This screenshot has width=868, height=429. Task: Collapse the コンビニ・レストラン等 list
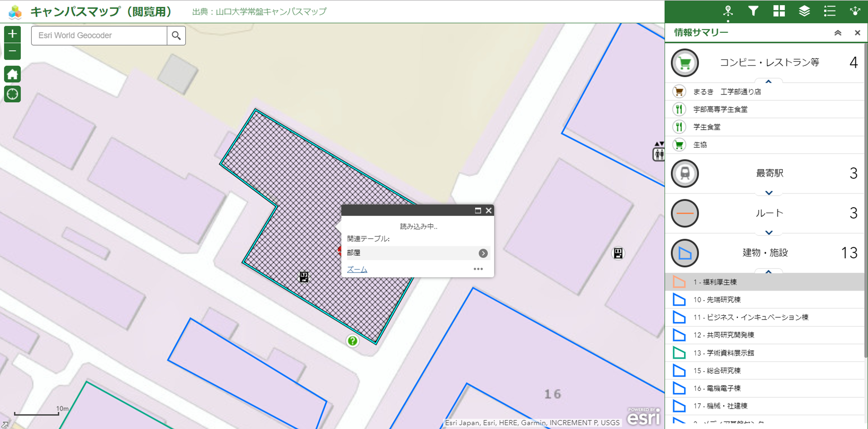[x=769, y=81]
